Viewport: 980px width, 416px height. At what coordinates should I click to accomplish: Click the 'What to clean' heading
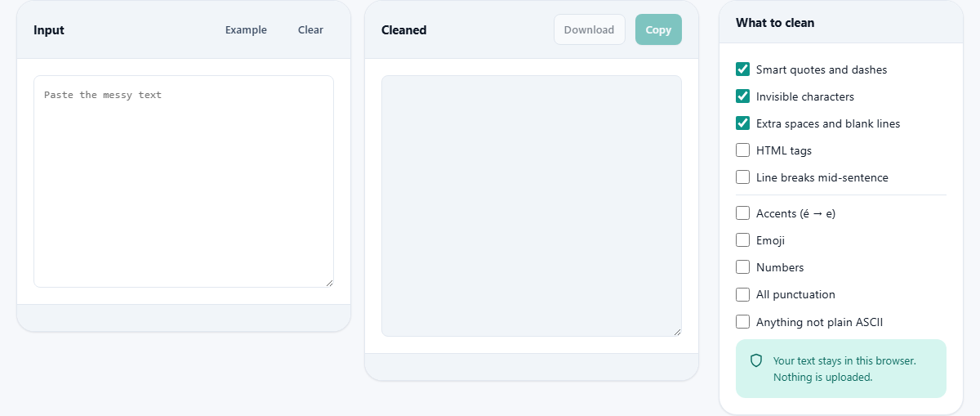tap(775, 23)
